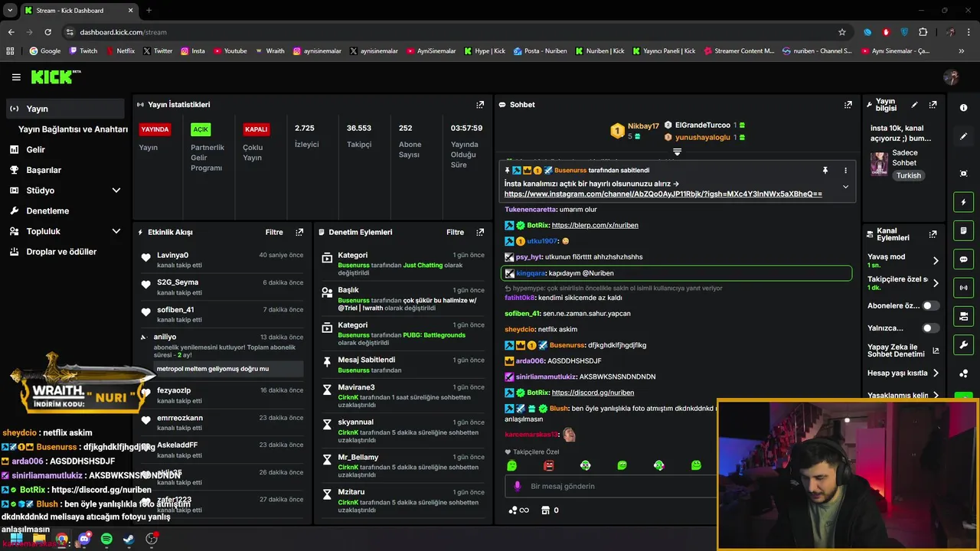This screenshot has height=551, width=980.
Task: Open Chrome extensions puzzle icon
Action: (x=923, y=32)
